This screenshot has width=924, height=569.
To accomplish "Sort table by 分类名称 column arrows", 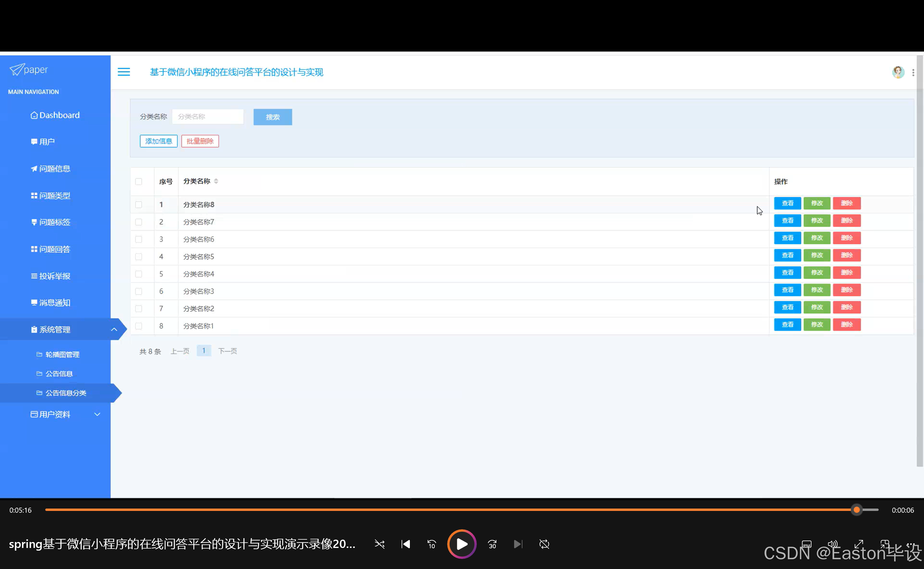I will [x=216, y=181].
